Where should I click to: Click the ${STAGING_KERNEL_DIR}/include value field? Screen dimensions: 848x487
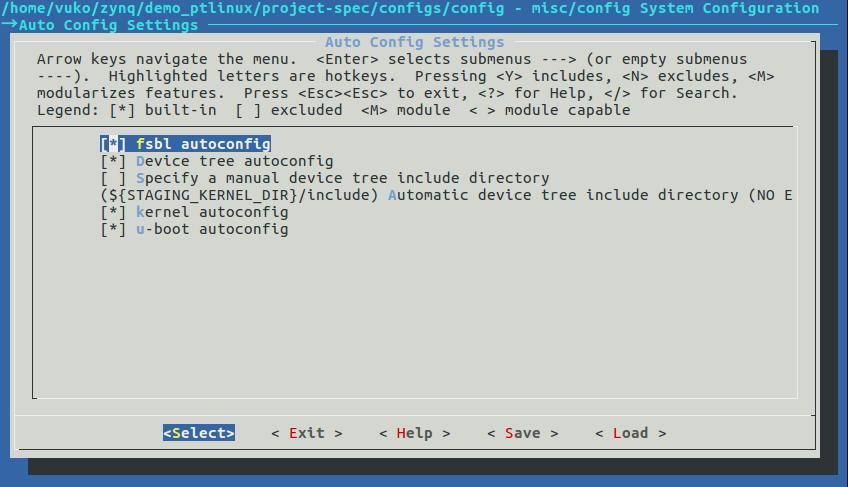tap(240, 195)
